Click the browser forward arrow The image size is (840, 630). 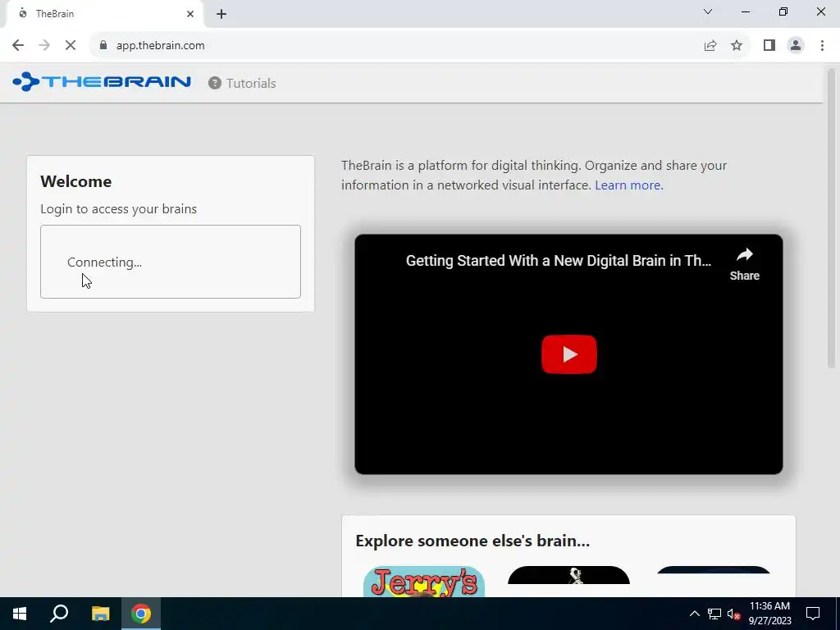tap(44, 46)
